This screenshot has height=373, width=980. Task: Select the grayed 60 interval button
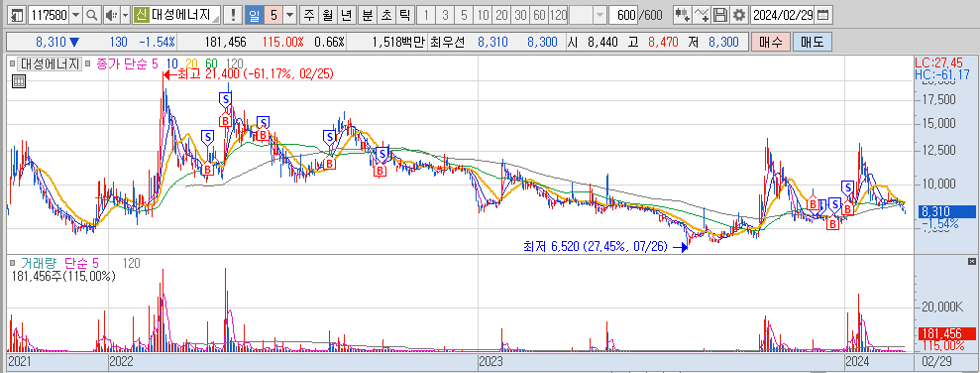539,15
